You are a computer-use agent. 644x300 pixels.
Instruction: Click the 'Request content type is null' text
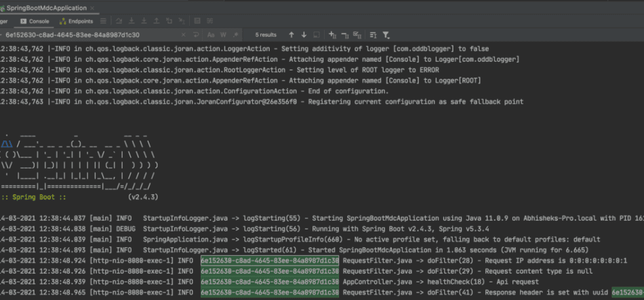click(539, 271)
